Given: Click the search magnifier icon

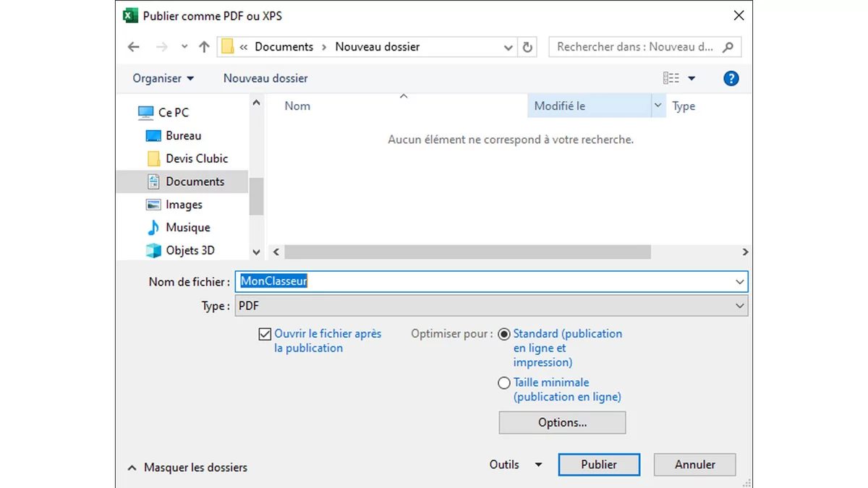Looking at the screenshot, I should [x=728, y=47].
